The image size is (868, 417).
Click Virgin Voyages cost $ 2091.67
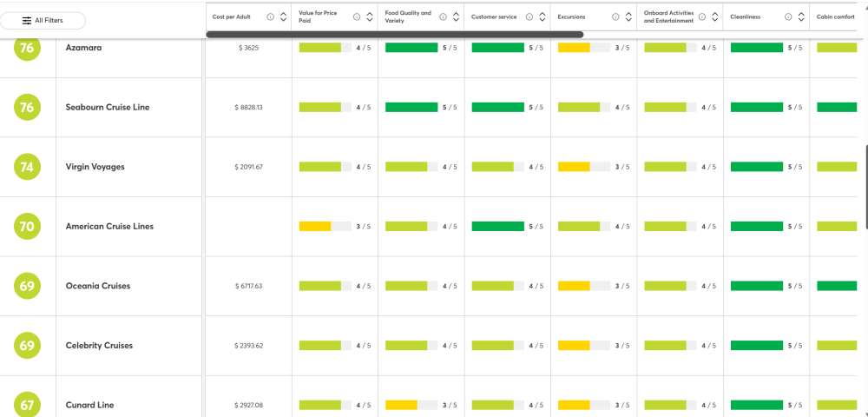(248, 167)
